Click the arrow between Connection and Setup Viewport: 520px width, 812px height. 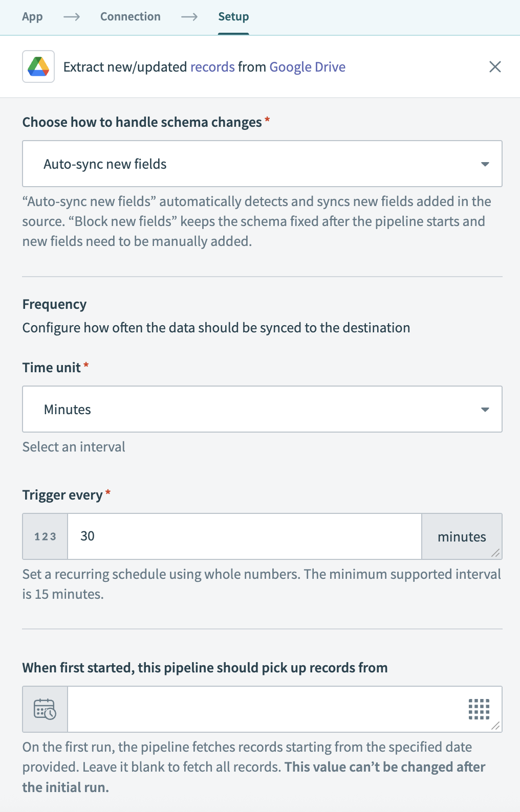190,16
